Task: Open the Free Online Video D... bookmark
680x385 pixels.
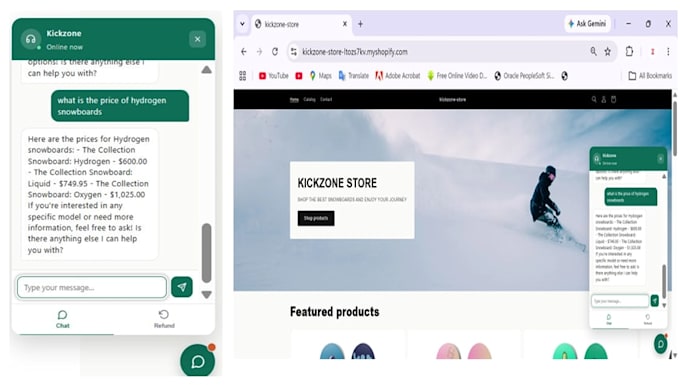Action: point(457,76)
